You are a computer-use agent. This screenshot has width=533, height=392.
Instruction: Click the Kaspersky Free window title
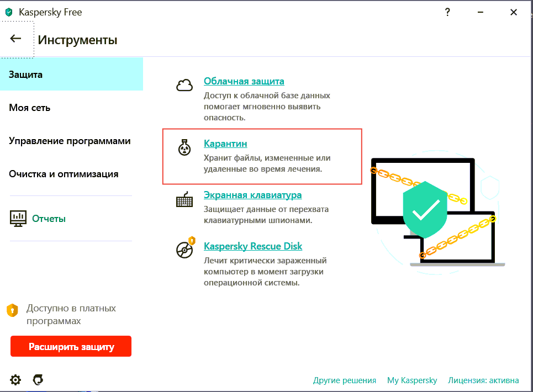tap(50, 12)
